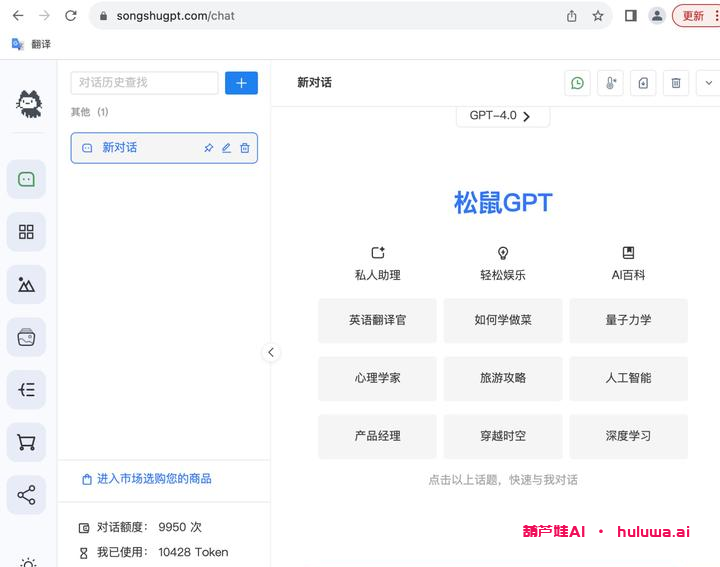Click the 对话历史查找 search field

click(144, 83)
